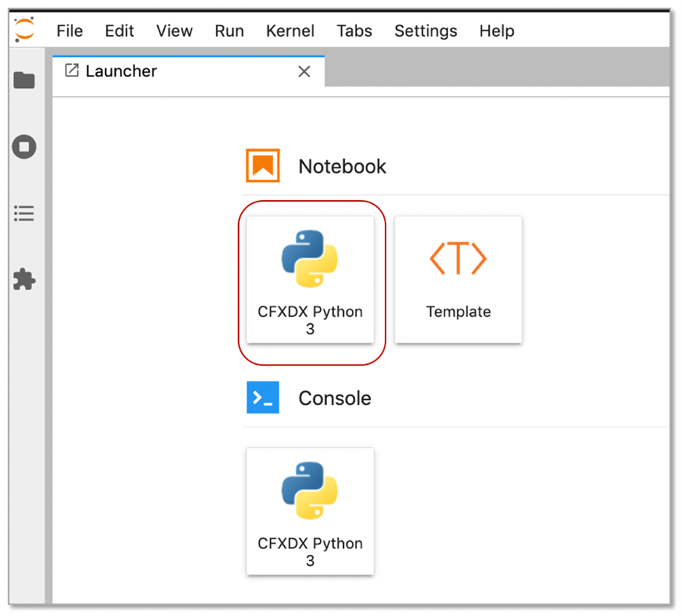Screen dimensions: 682x616
Task: Open the Kernel menu
Action: coord(290,31)
